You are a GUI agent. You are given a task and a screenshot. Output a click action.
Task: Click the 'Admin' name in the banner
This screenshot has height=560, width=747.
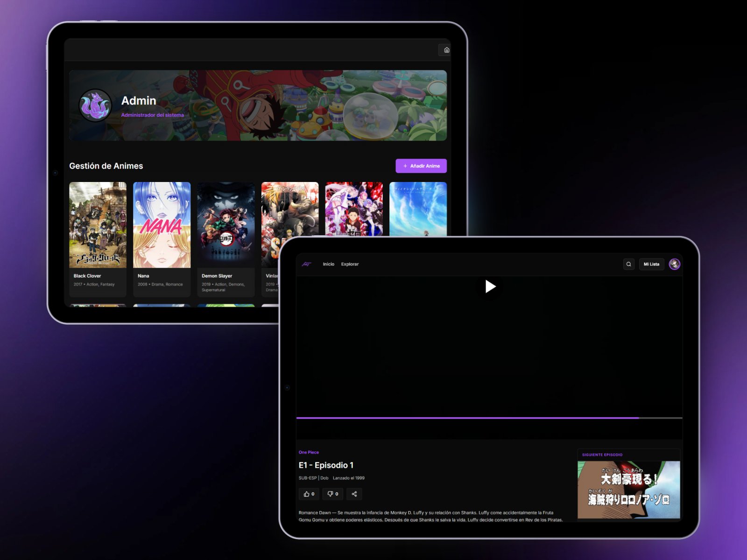pos(139,101)
